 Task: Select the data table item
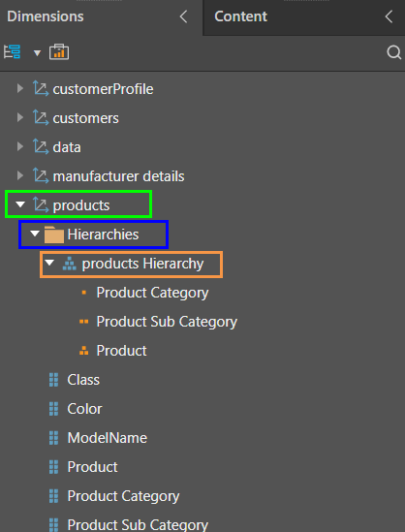[67, 147]
